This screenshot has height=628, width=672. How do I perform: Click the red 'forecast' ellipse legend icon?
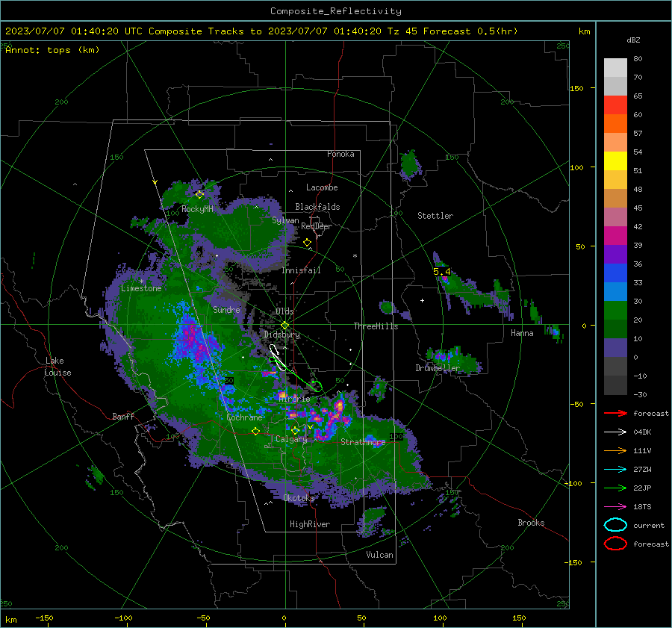tap(615, 544)
